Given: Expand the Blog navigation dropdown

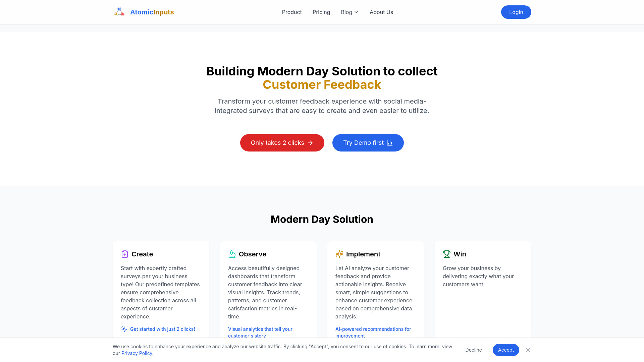Looking at the screenshot, I should (x=350, y=12).
